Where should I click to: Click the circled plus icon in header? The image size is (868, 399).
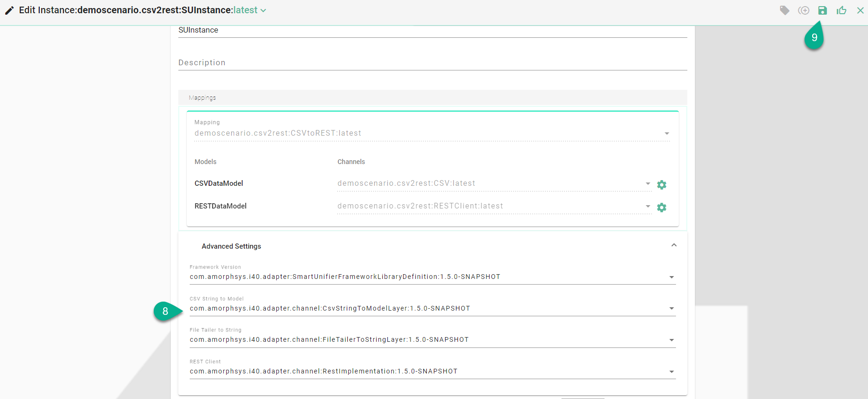point(804,10)
